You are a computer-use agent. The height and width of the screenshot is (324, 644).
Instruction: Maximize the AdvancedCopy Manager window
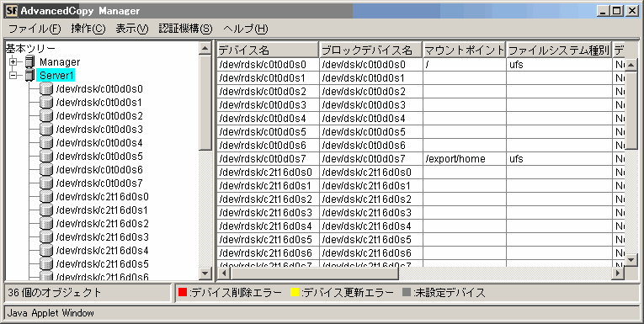coord(617,11)
